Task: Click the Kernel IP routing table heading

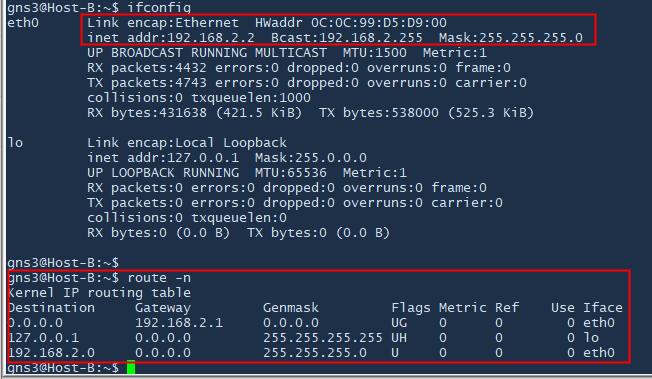Action: 99,292
